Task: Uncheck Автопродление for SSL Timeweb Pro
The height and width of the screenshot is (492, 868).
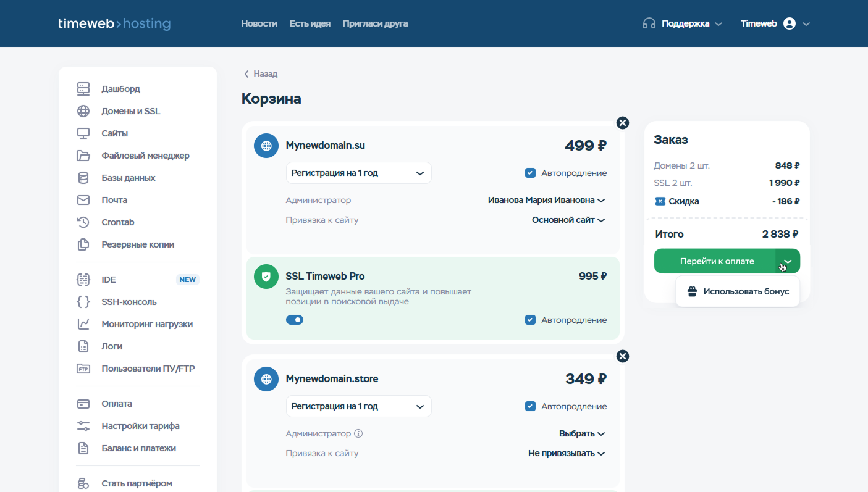Action: tap(530, 320)
